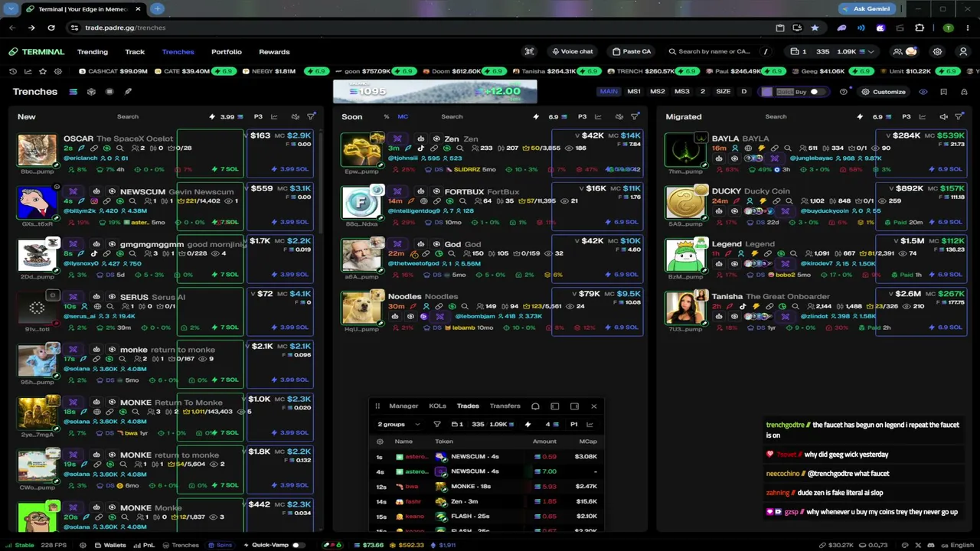Open the X icon in the status bar
This screenshot has height=551, width=980.
(x=918, y=546)
